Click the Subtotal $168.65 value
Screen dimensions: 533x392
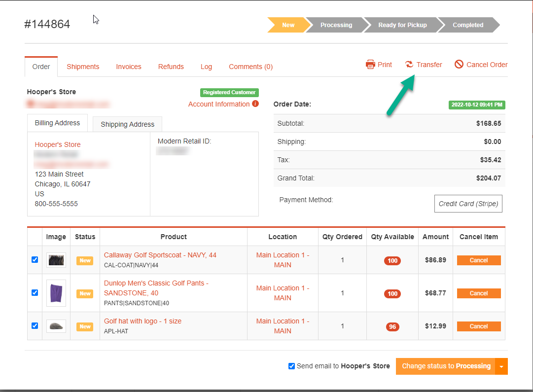(489, 123)
